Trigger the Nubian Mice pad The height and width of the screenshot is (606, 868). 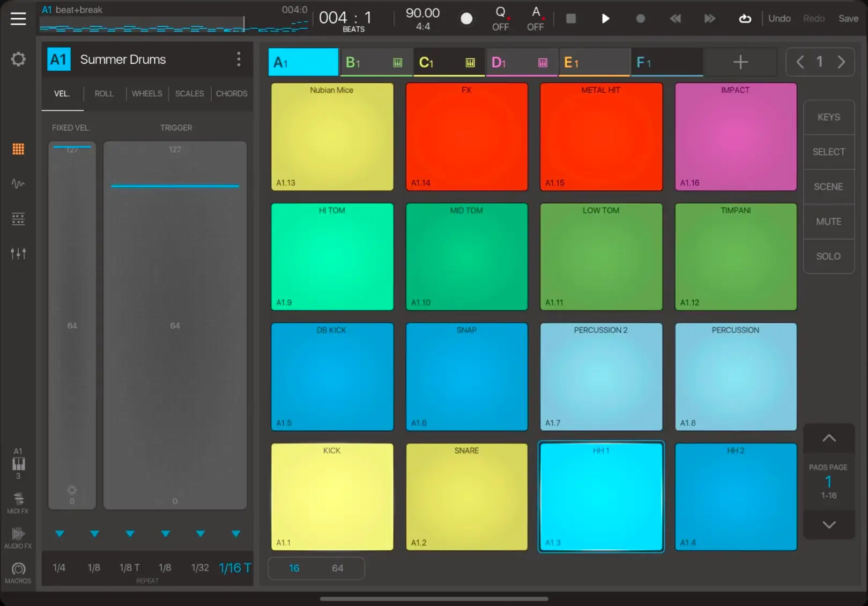[332, 137]
